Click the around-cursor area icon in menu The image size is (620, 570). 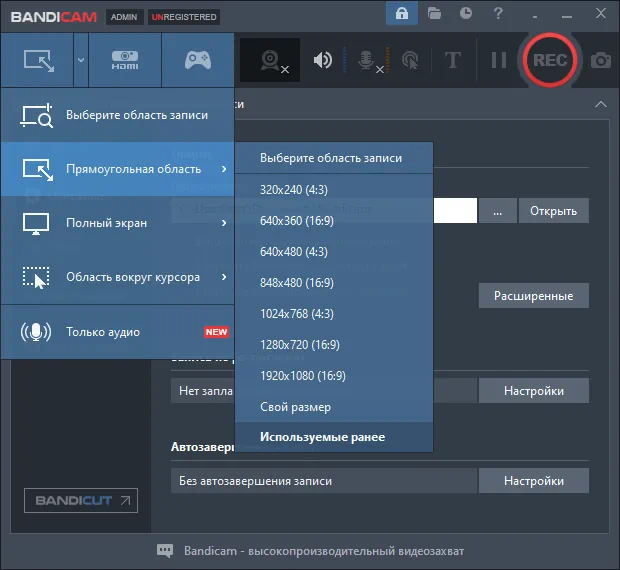click(36, 277)
